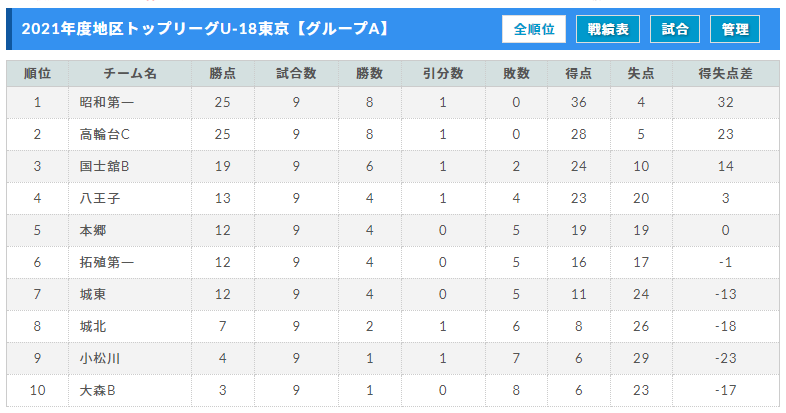786x413 pixels.
Task: Click the チーム名 column header
Action: pyautogui.click(x=130, y=74)
